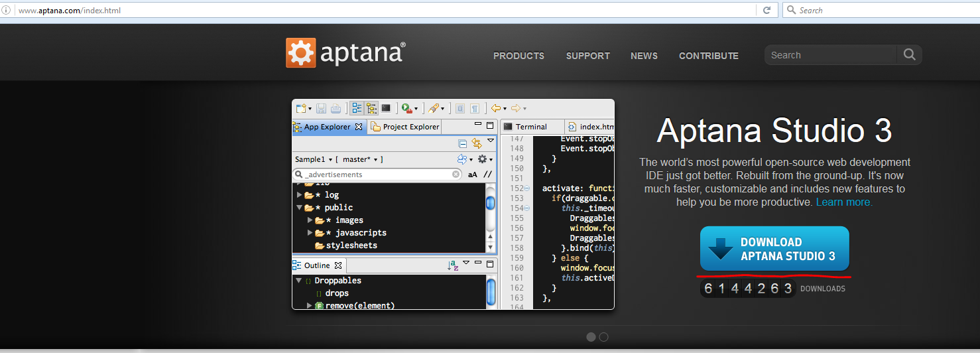This screenshot has width=980, height=353.
Task: Close the App Explorer tab with its X
Action: pos(359,127)
